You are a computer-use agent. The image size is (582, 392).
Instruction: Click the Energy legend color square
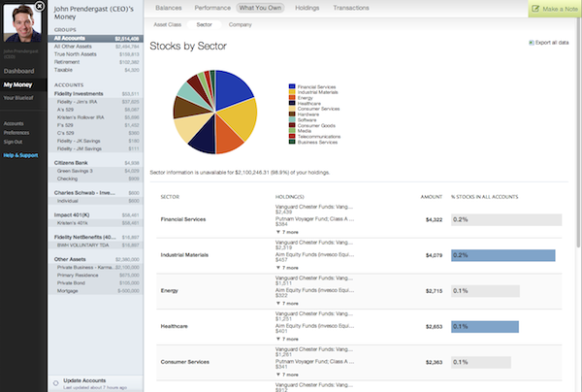[291, 97]
